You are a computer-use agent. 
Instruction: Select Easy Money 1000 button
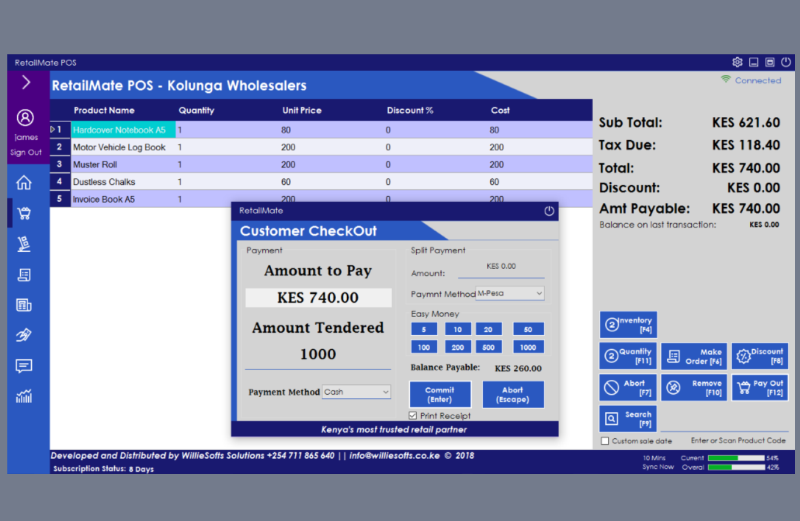[x=528, y=347]
